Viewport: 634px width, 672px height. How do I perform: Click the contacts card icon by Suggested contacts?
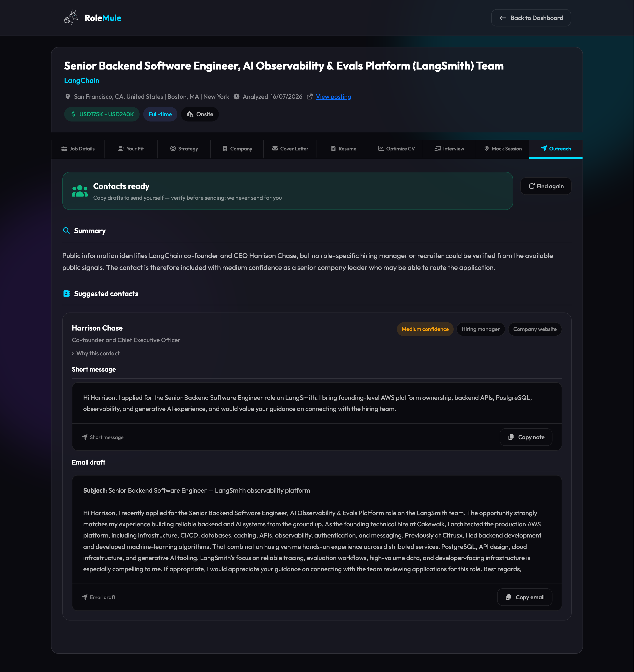66,294
